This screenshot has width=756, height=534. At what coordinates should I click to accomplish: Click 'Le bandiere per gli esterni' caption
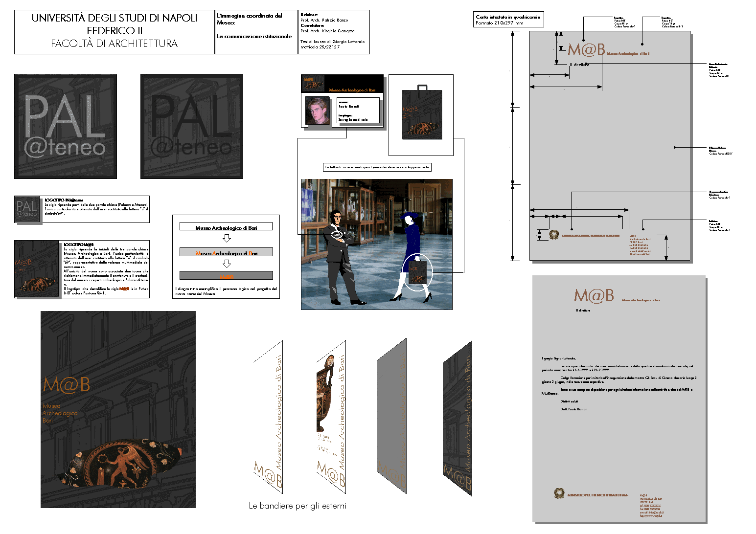pyautogui.click(x=298, y=506)
